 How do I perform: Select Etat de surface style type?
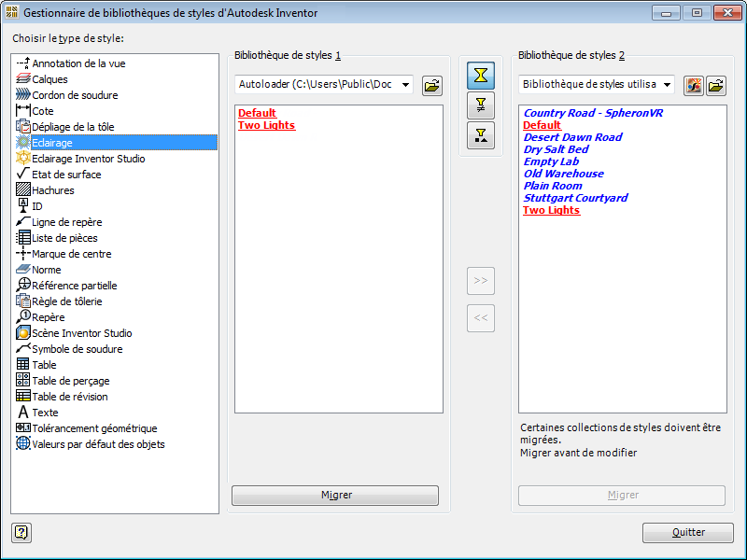[x=59, y=175]
